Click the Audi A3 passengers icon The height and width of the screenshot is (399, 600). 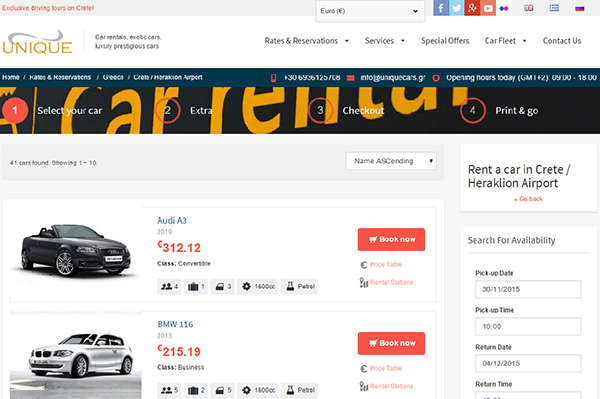click(x=166, y=286)
